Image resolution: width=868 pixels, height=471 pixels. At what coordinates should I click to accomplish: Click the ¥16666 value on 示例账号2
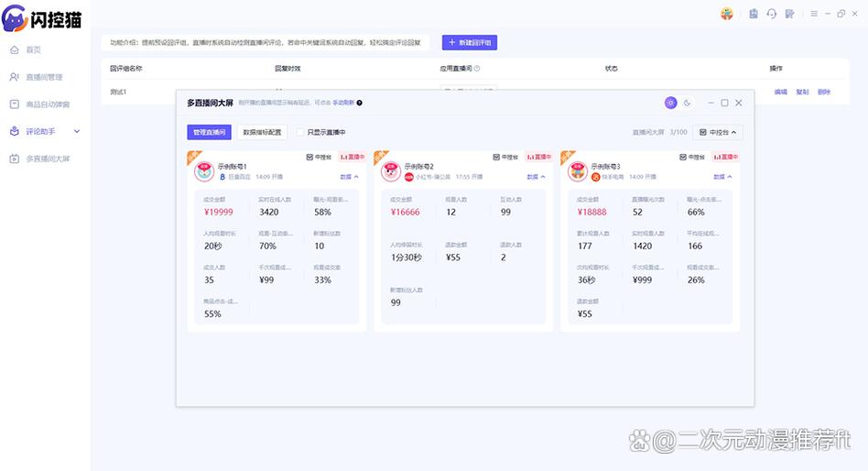[406, 213]
